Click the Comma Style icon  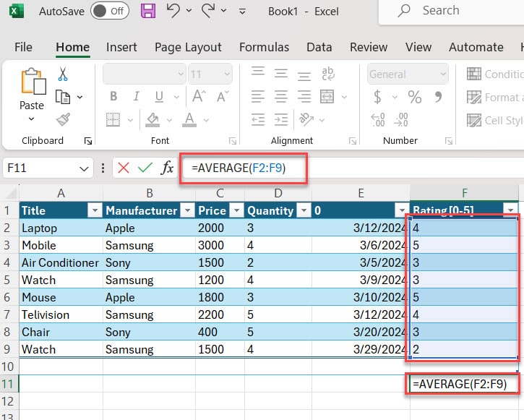pos(438,97)
